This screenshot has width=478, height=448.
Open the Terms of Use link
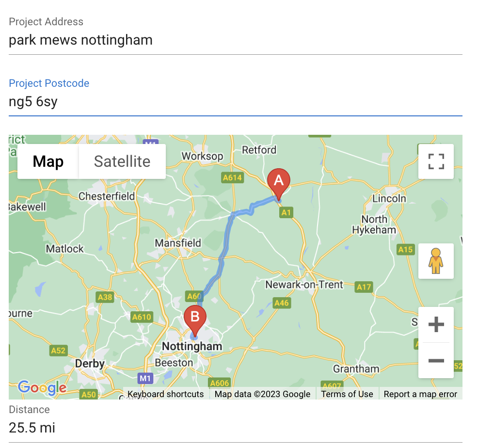click(x=347, y=394)
